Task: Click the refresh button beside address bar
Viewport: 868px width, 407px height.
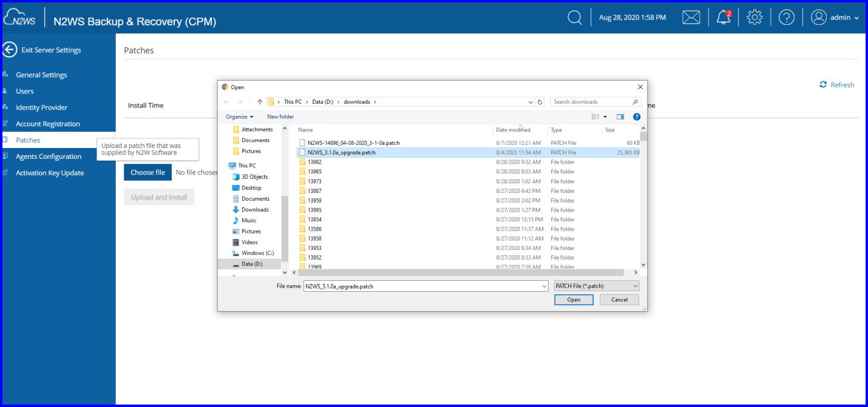Action: (540, 102)
